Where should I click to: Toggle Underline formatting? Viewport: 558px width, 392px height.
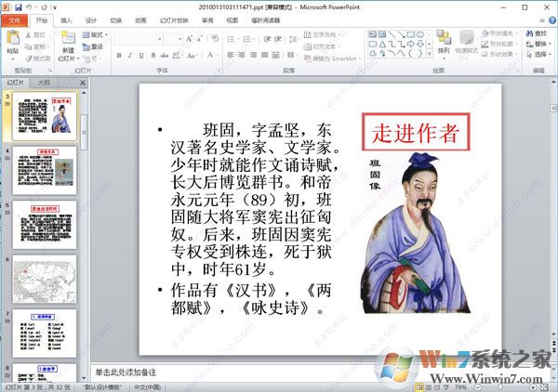point(142,56)
